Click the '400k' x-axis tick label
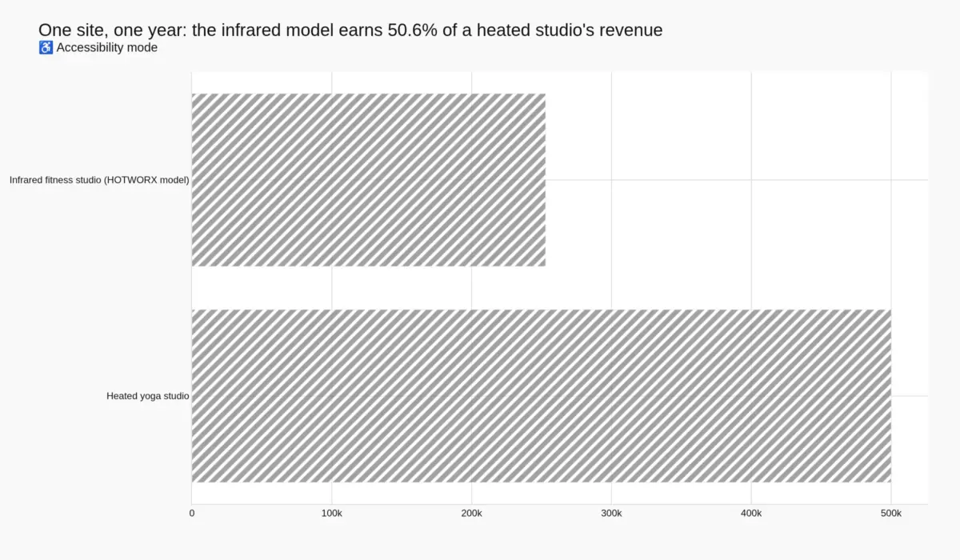This screenshot has height=560, width=960. [x=751, y=513]
